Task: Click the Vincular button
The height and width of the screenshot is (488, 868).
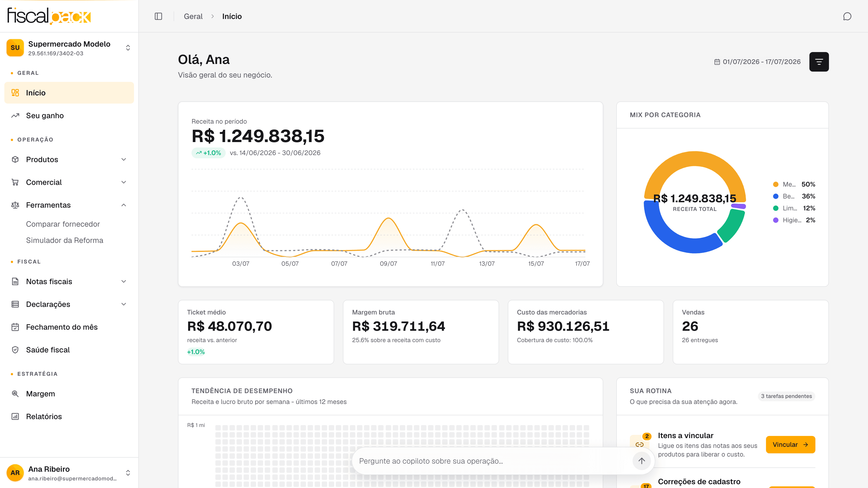Action: [790, 445]
